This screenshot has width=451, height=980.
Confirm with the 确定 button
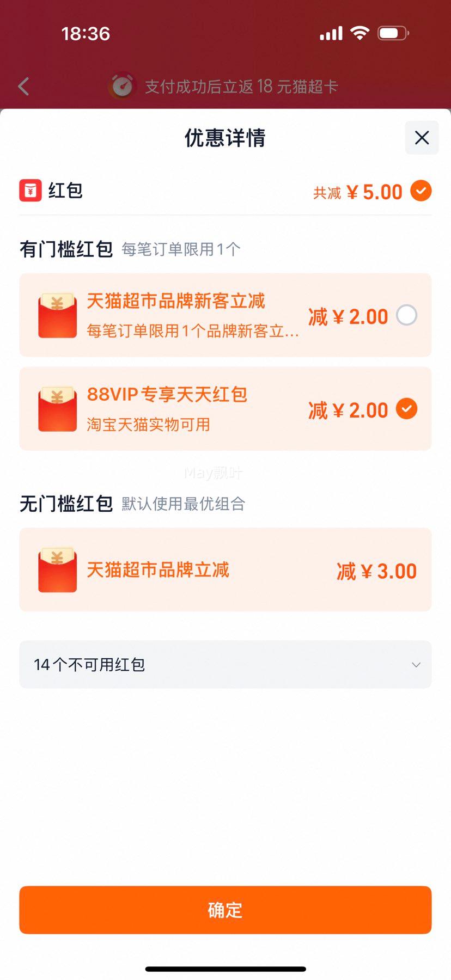pyautogui.click(x=225, y=910)
